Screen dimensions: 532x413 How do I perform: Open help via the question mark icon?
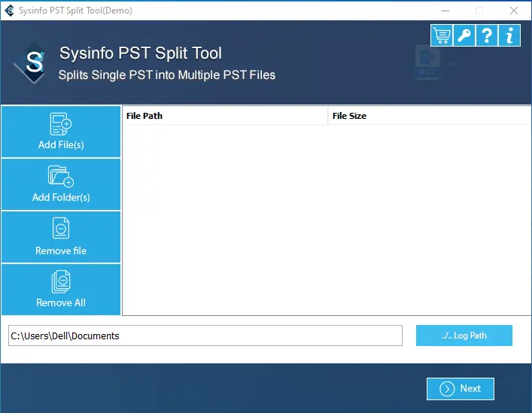[x=487, y=35]
